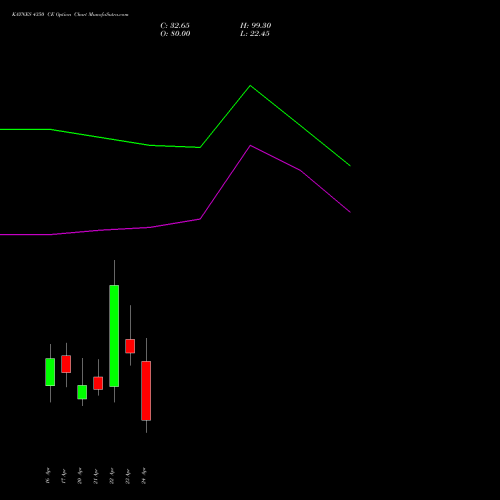Screen dimensions: 500x500
Task: Click the red candle for 23 Apr
Action: [130, 346]
